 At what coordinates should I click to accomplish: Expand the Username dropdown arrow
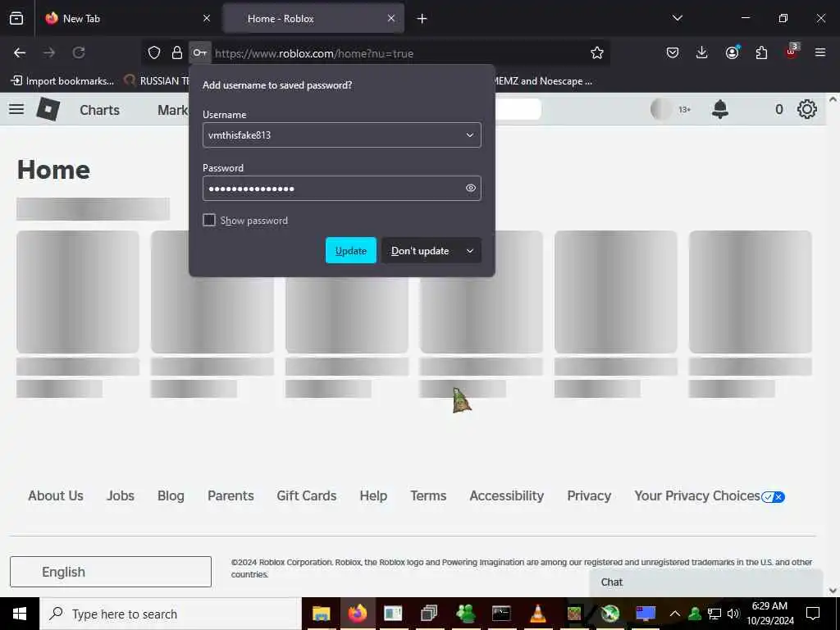point(470,135)
